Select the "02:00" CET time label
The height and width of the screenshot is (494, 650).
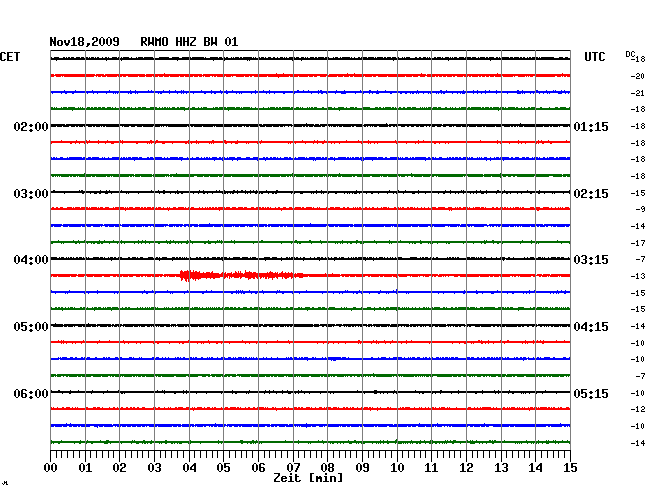tap(31, 126)
